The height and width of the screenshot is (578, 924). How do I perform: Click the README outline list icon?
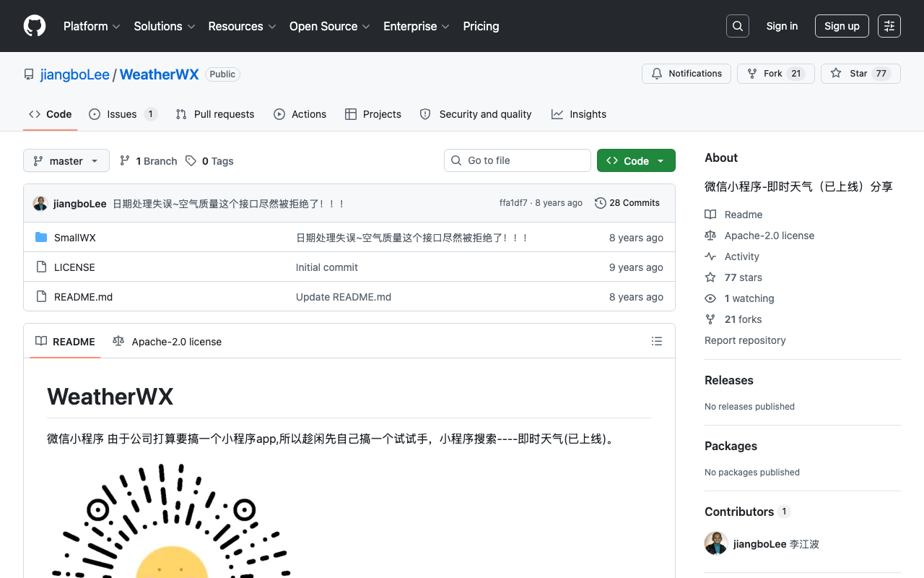click(657, 341)
